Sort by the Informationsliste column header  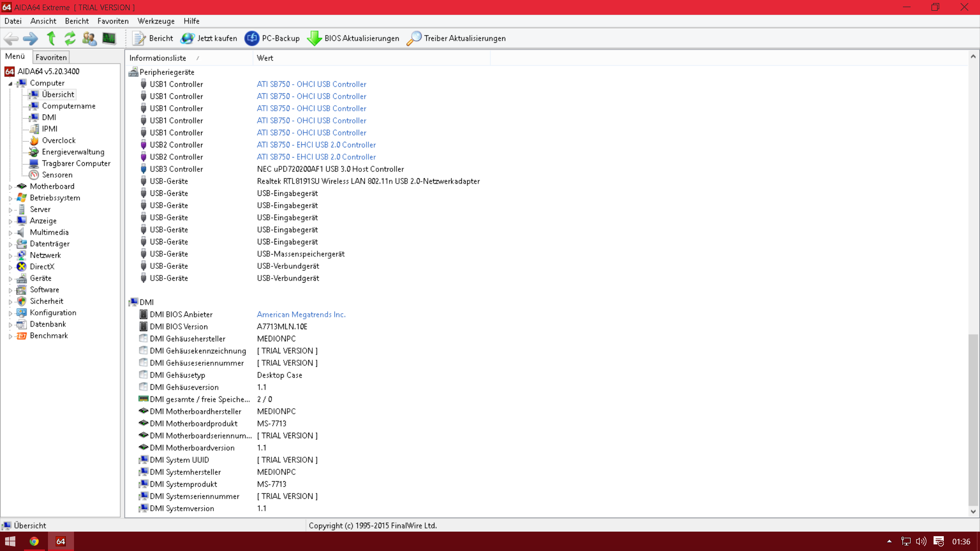tap(189, 58)
